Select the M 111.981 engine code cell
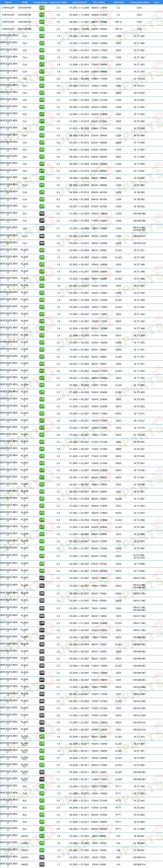163x868 pixels. (139, 385)
